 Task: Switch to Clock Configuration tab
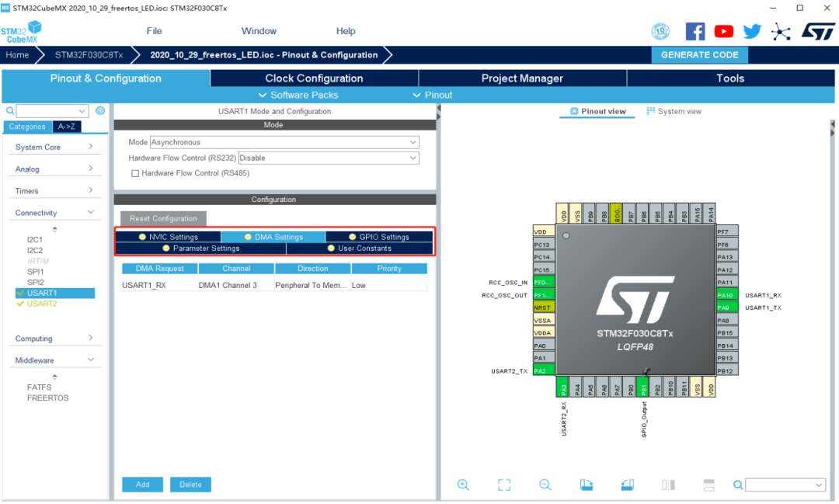[x=314, y=78]
